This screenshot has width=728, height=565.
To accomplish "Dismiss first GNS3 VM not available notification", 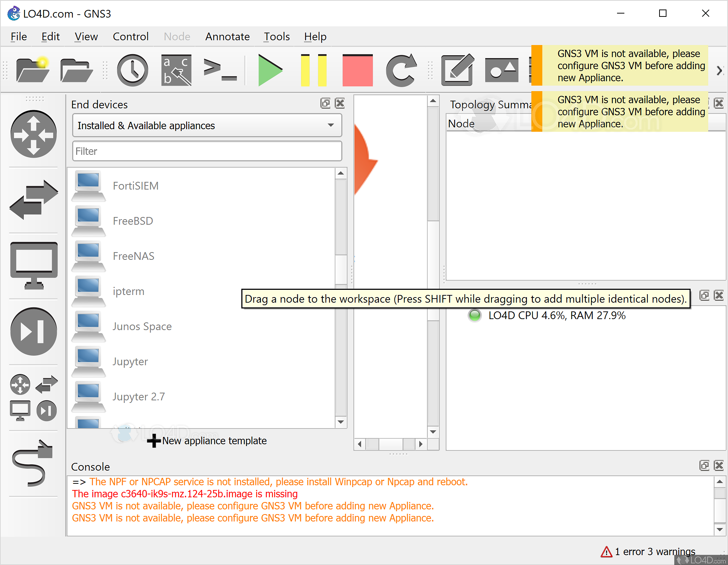I will (x=620, y=66).
